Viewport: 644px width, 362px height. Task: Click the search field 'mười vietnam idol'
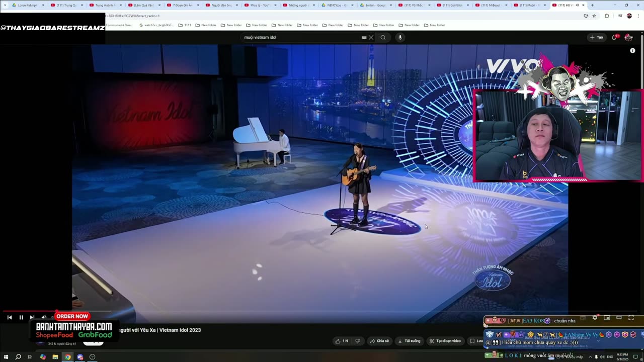click(302, 37)
